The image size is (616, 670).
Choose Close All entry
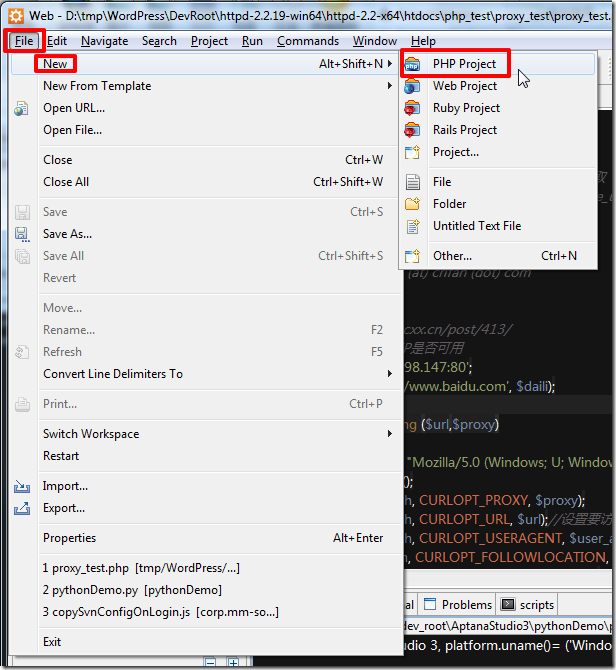point(204,182)
